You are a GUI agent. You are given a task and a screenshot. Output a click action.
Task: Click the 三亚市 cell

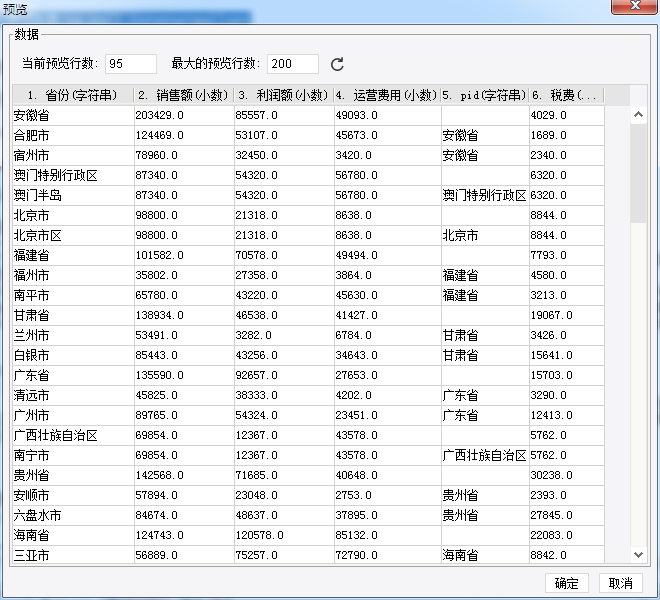(73, 555)
